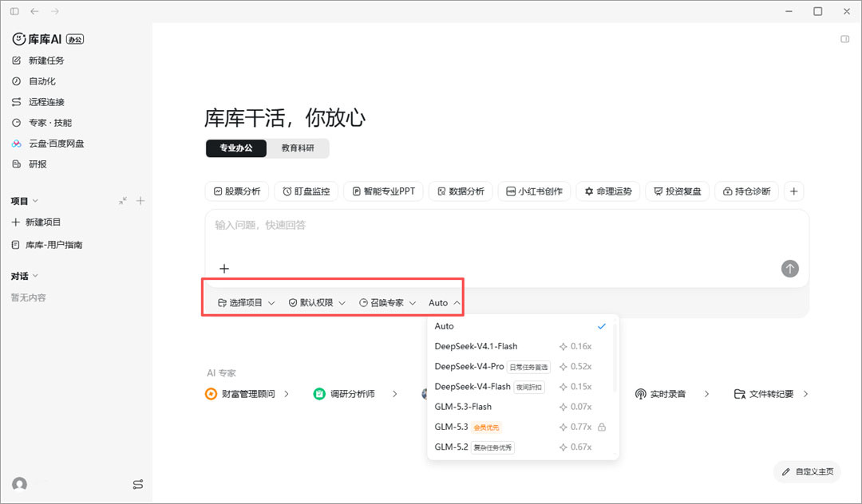Click the back navigation arrow
This screenshot has height=504, width=862.
tap(34, 11)
